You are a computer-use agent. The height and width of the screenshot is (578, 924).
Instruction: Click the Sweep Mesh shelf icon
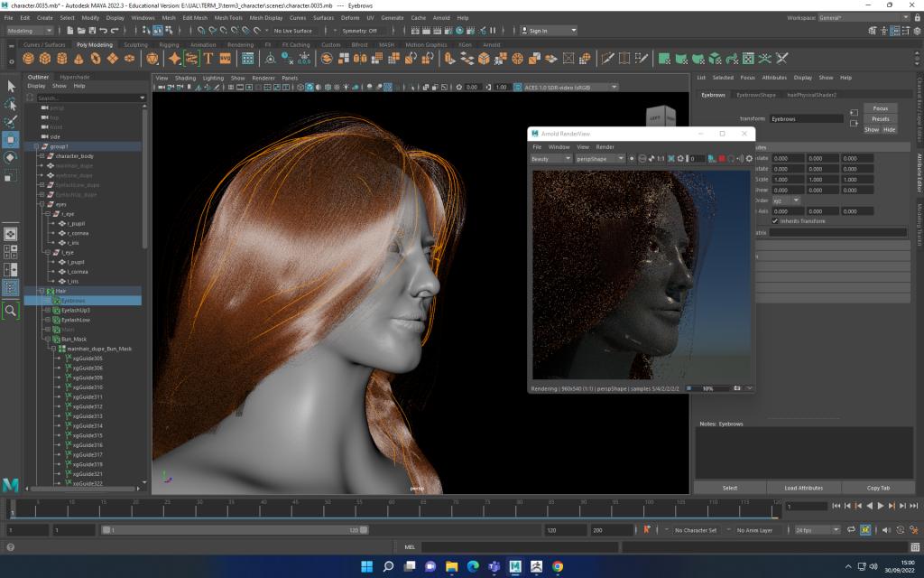point(191,59)
